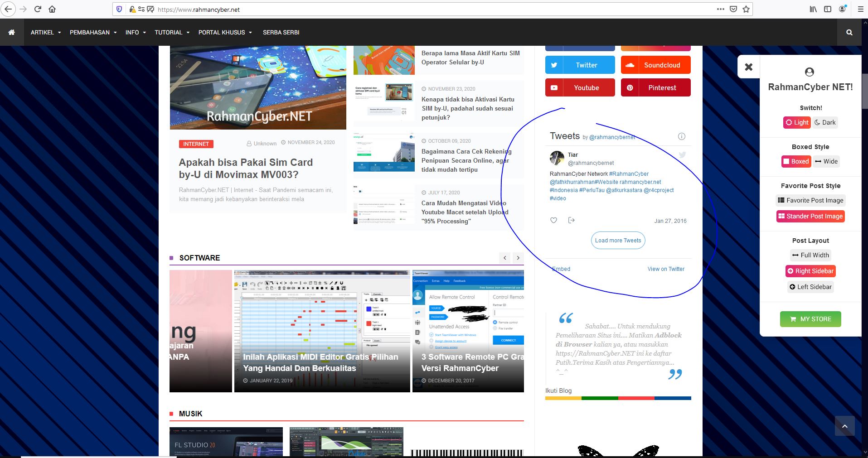The image size is (868, 458).
Task: Open the page actions three-dot menu
Action: click(720, 9)
